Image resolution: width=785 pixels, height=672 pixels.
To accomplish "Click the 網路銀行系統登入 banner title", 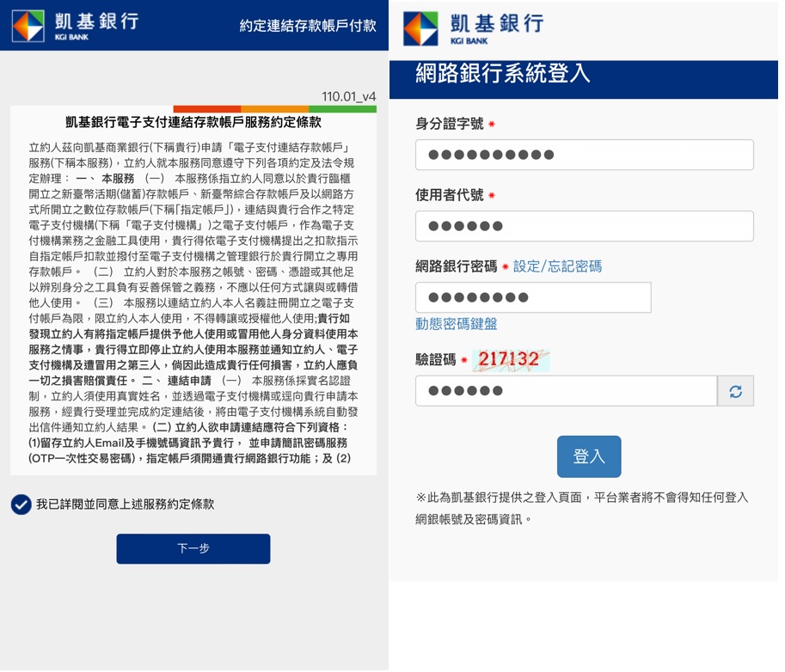I will coord(503,74).
